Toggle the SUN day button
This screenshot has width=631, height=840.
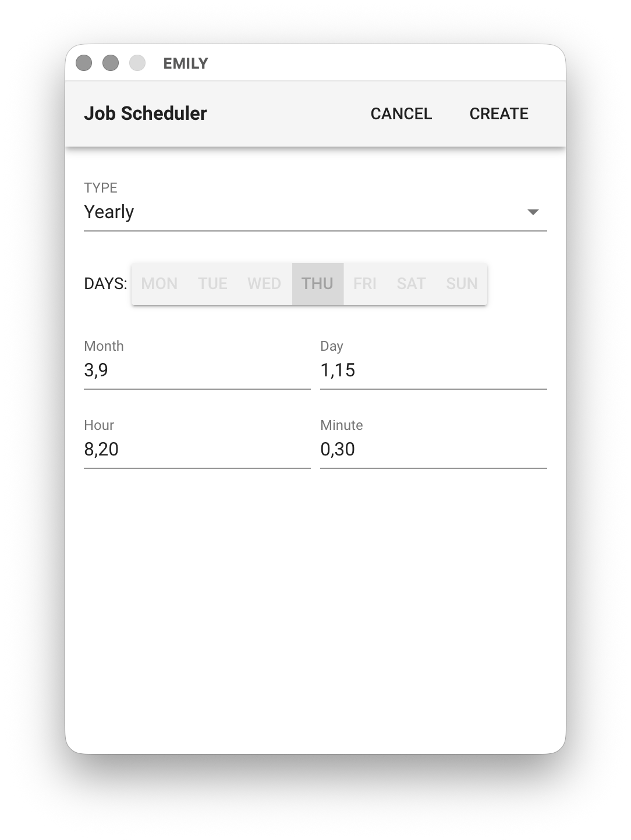(x=462, y=284)
